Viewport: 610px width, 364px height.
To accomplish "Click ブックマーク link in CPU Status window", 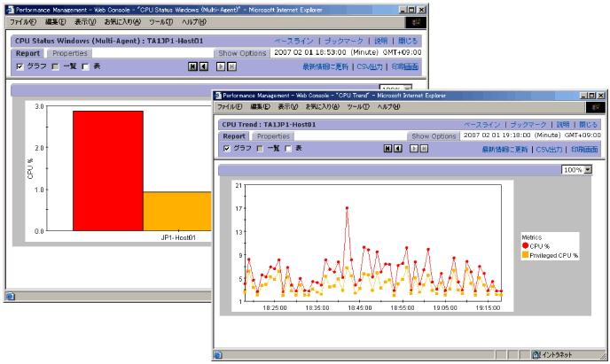I will [345, 42].
